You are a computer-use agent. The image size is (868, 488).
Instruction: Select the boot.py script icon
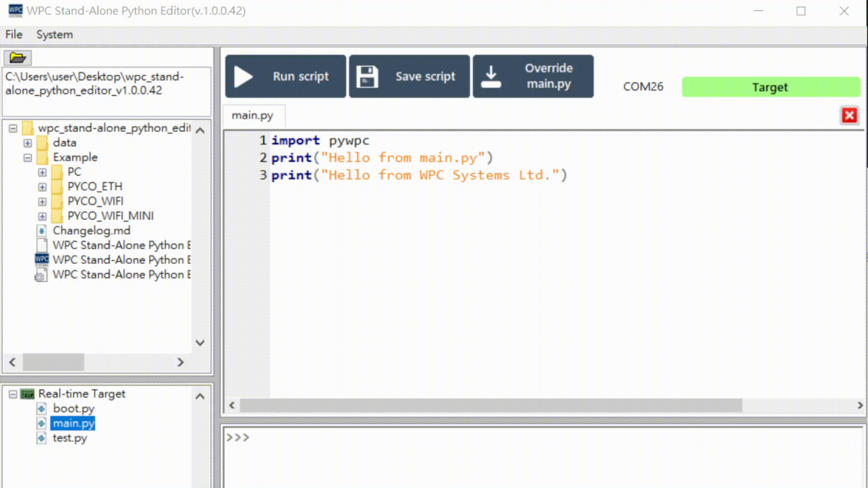42,408
